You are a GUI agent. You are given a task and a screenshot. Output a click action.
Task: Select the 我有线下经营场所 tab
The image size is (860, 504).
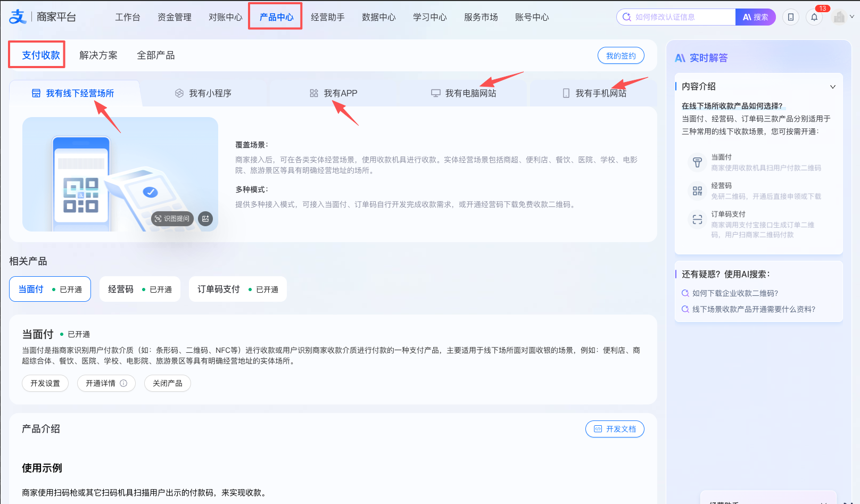tap(75, 93)
